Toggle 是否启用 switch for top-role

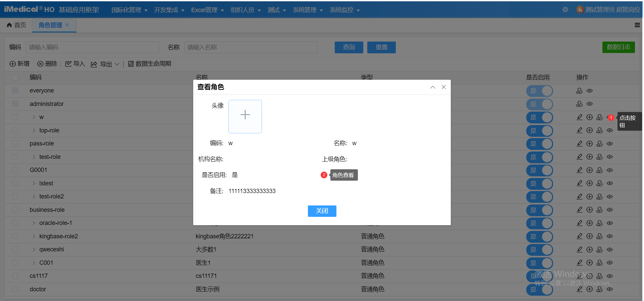point(540,131)
